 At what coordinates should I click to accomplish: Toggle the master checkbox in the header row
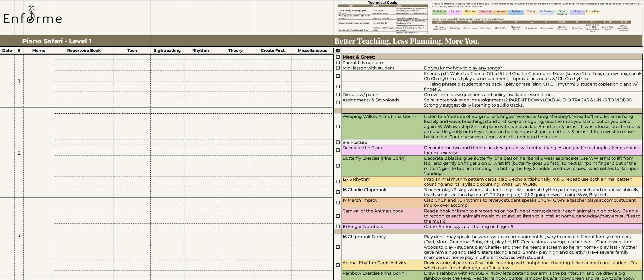point(338,51)
